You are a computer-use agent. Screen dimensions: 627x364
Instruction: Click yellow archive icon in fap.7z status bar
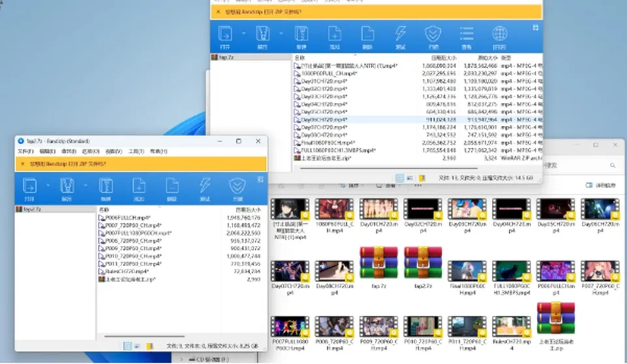coord(422,178)
